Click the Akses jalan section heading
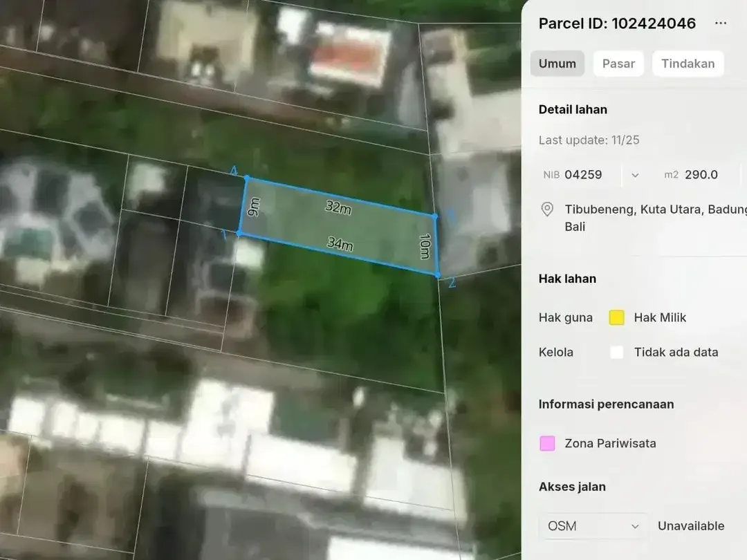The image size is (747, 560). (x=572, y=487)
